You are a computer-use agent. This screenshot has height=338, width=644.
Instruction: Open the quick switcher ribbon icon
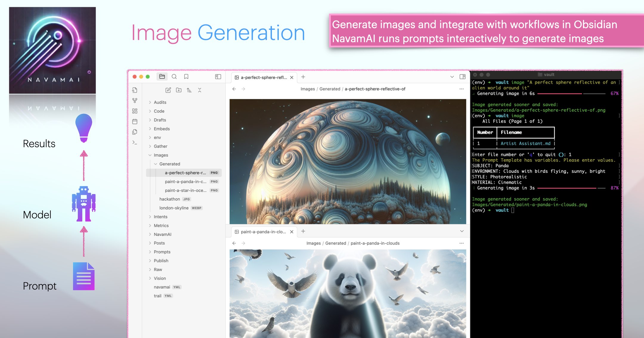pyautogui.click(x=135, y=90)
